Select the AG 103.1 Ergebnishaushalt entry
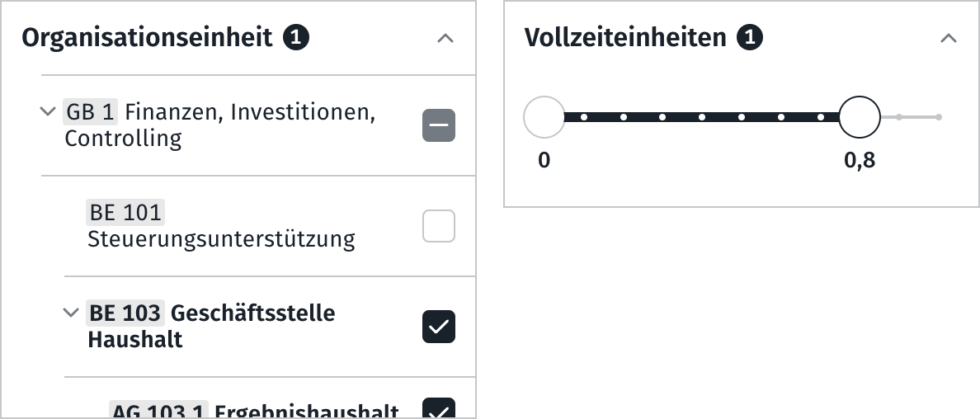The height and width of the screenshot is (419, 980). [256, 411]
